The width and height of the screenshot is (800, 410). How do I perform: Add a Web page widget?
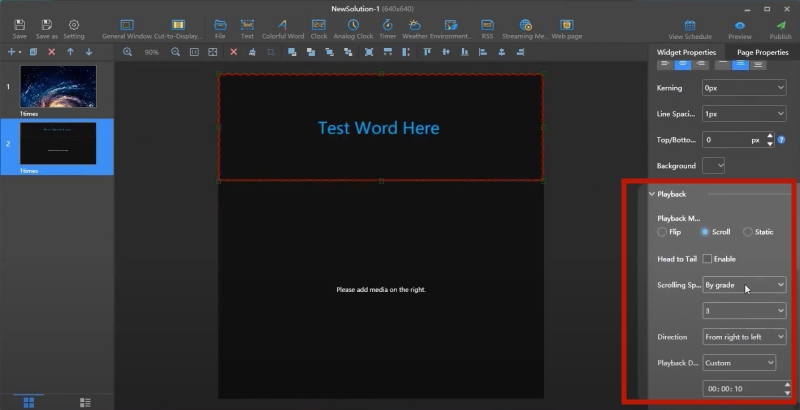pos(566,28)
